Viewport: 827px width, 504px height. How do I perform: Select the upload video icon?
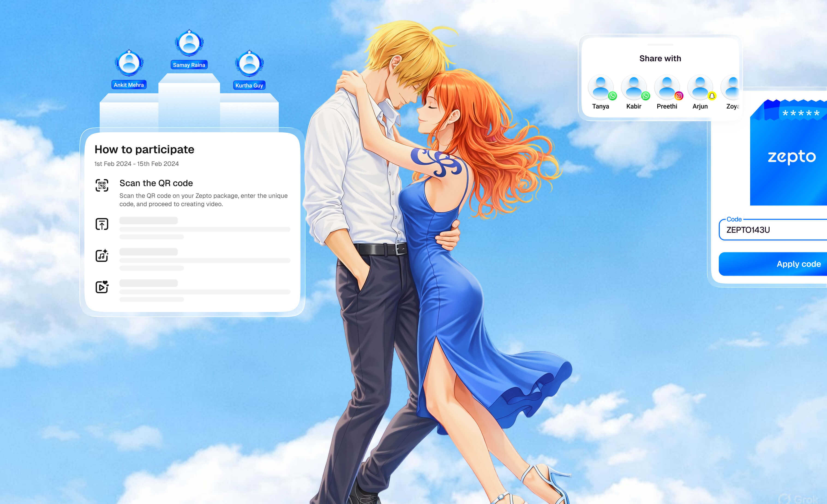[x=102, y=224]
